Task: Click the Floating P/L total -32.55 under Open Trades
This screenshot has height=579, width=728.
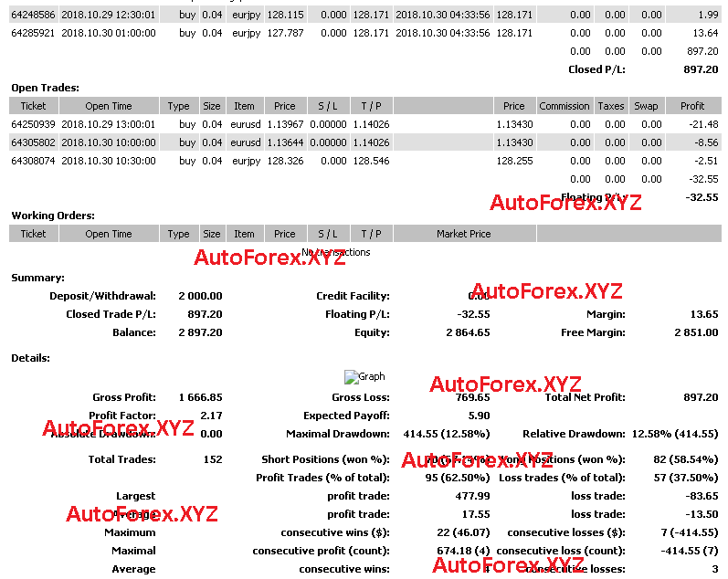Action: coord(702,197)
